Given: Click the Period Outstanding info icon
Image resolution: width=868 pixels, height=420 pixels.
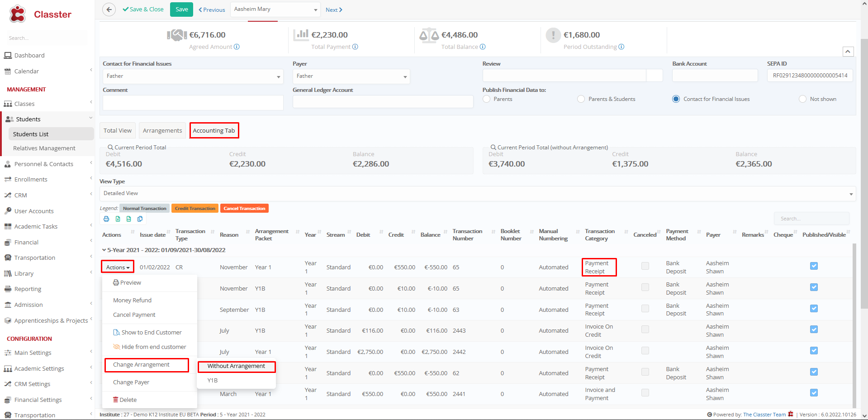Looking at the screenshot, I should tap(621, 47).
